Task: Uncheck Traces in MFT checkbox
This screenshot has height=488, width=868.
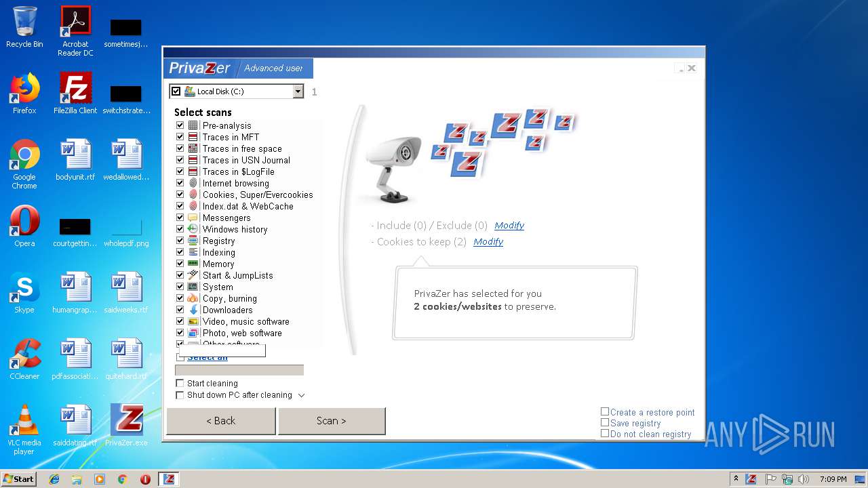Action: tap(180, 137)
